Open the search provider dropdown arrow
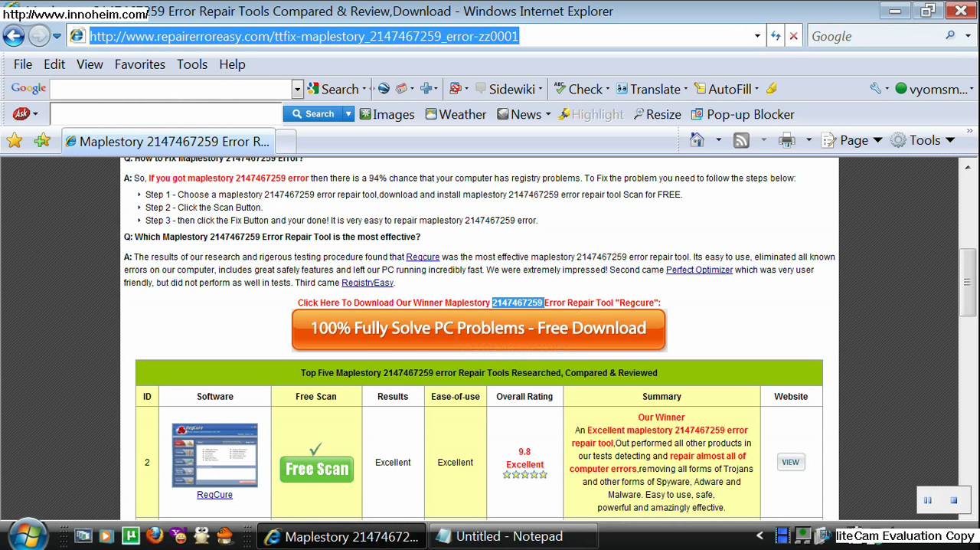This screenshot has height=550, width=980. click(x=968, y=36)
